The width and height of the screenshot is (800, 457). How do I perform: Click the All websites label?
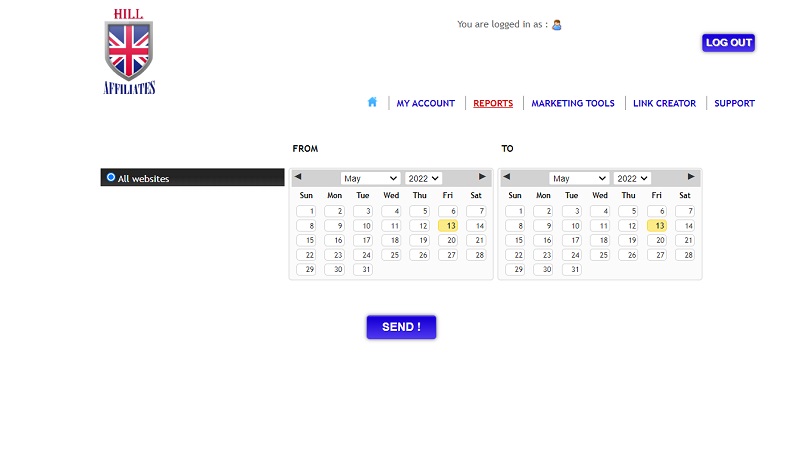click(x=143, y=179)
